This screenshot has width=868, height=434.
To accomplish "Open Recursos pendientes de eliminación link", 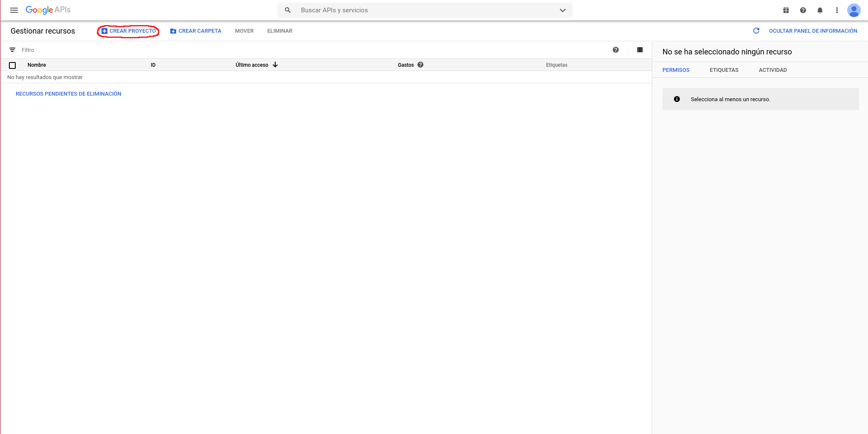I will tap(68, 94).
